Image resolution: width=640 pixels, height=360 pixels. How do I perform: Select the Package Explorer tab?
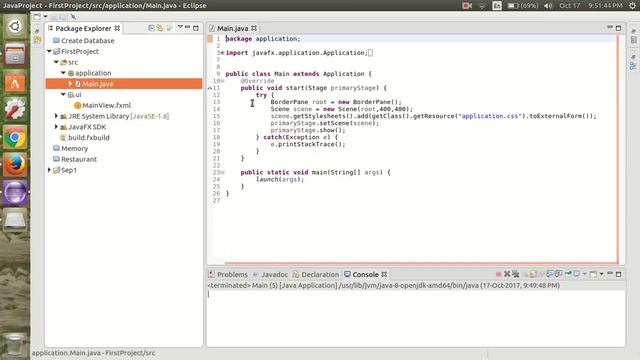[x=84, y=28]
